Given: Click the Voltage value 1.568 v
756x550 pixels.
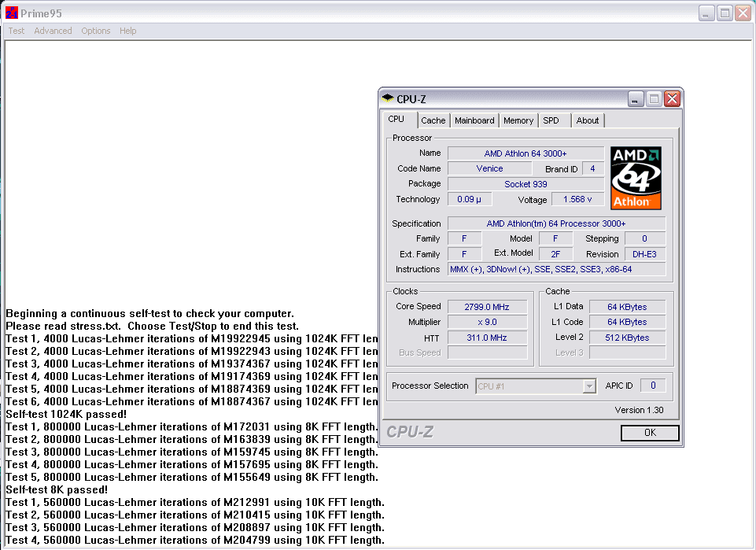Looking at the screenshot, I should coord(577,199).
